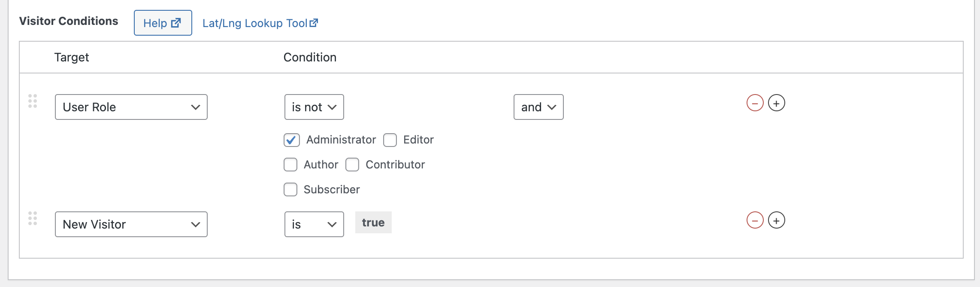Open the New Visitor target dropdown

pyautogui.click(x=131, y=224)
